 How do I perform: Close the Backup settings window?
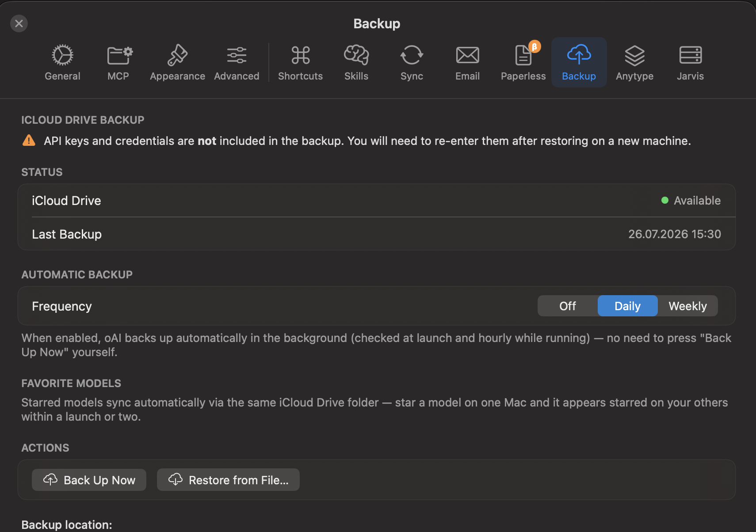tap(19, 23)
